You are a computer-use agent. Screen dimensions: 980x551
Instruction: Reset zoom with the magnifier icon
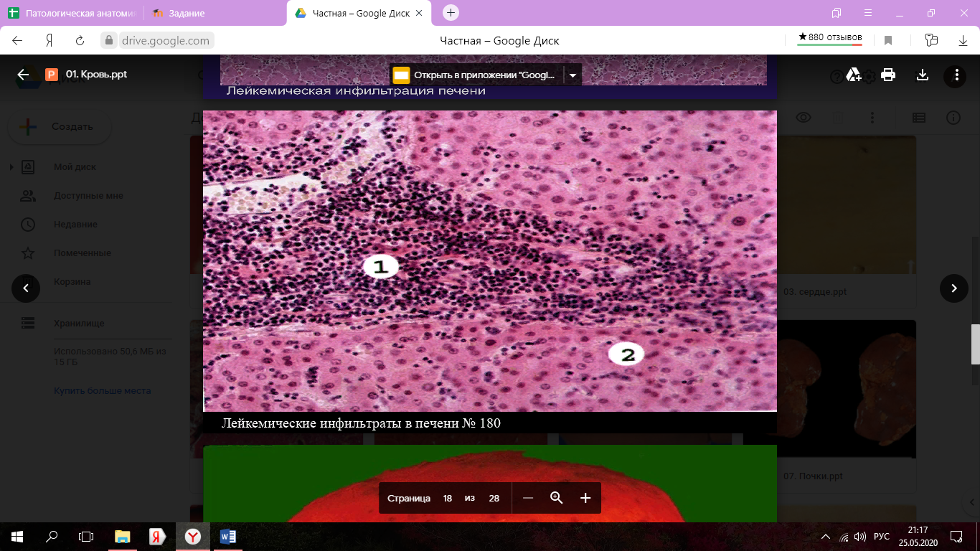[557, 498]
